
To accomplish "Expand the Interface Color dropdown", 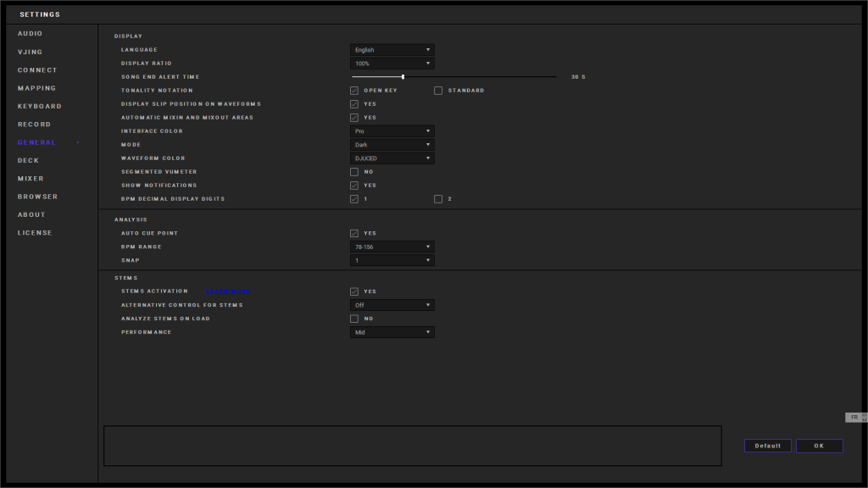I will click(392, 131).
